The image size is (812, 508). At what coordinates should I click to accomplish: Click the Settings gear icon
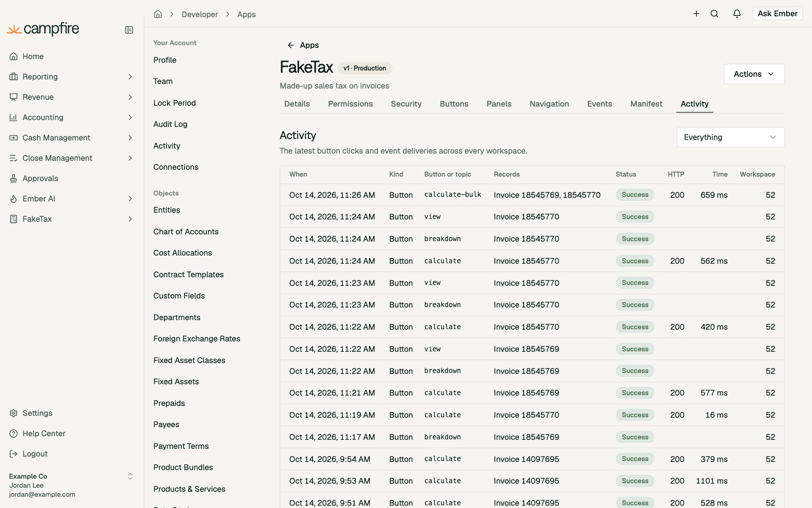click(x=14, y=413)
